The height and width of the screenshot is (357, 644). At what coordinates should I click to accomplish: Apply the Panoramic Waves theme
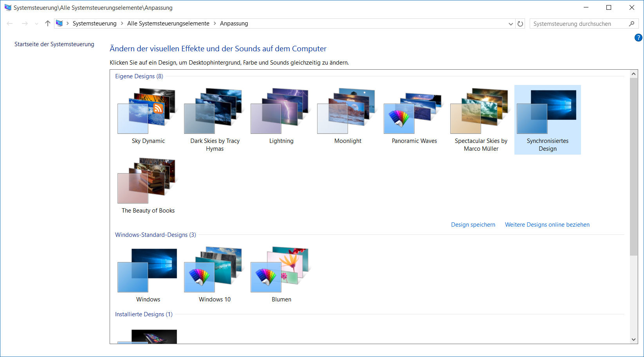pos(414,116)
